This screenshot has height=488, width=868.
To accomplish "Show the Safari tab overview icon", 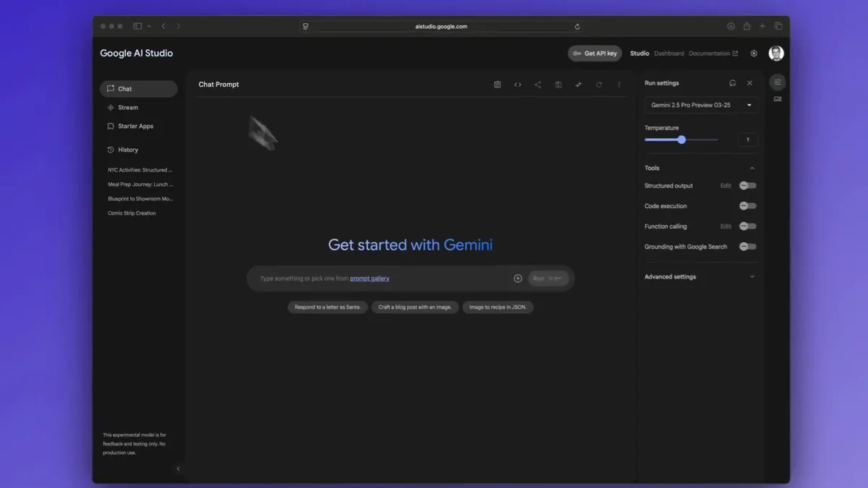I will coord(778,26).
